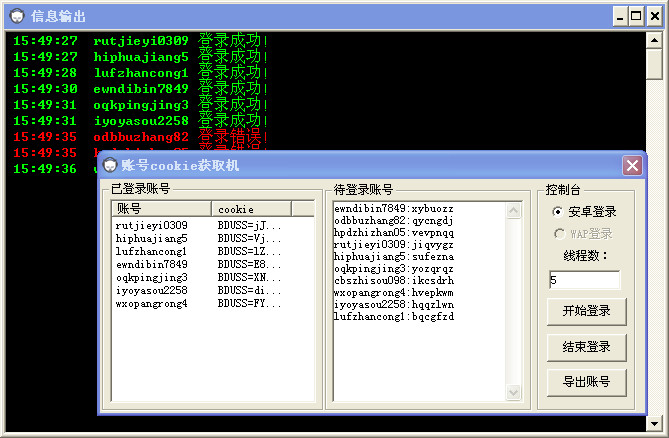Minimize the 信息输出 window
669x438 pixels.
click(x=620, y=17)
